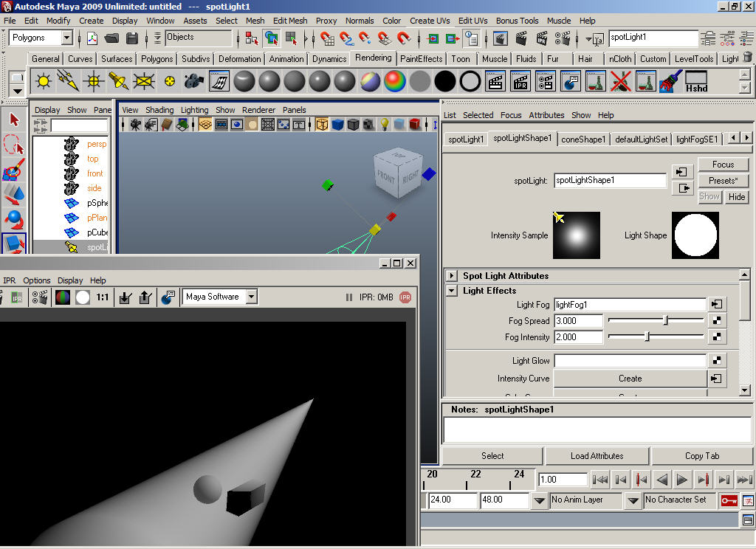
Task: Click the red IPR refresh icon
Action: pos(405,297)
